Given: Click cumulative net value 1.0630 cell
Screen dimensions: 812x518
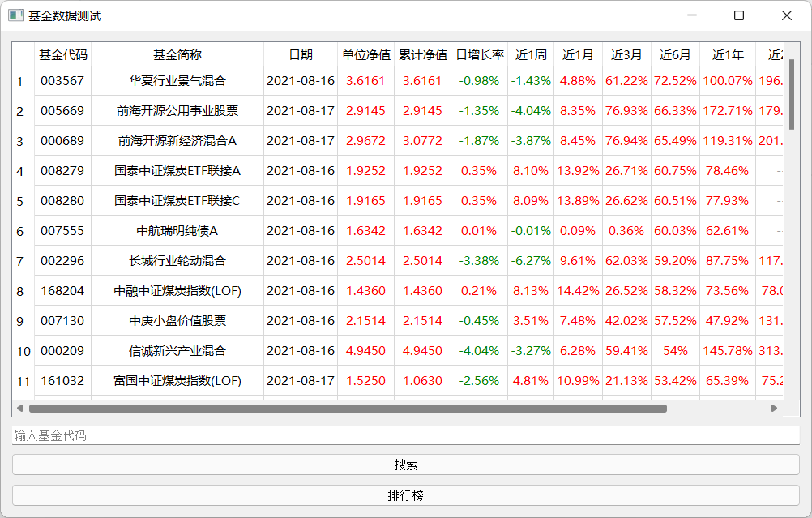Looking at the screenshot, I should click(422, 381).
